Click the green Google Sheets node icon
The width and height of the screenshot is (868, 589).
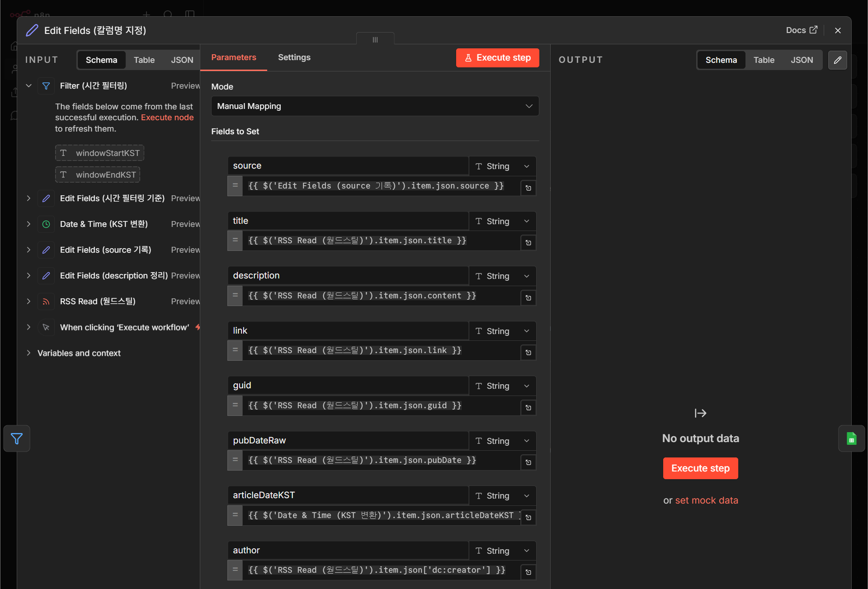tap(851, 438)
